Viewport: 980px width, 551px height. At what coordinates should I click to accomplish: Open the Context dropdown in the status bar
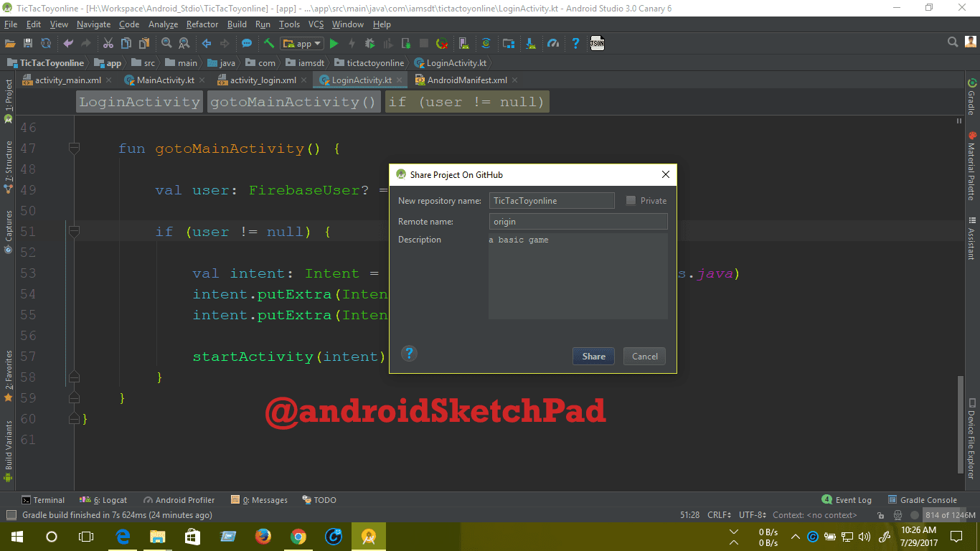pos(816,514)
